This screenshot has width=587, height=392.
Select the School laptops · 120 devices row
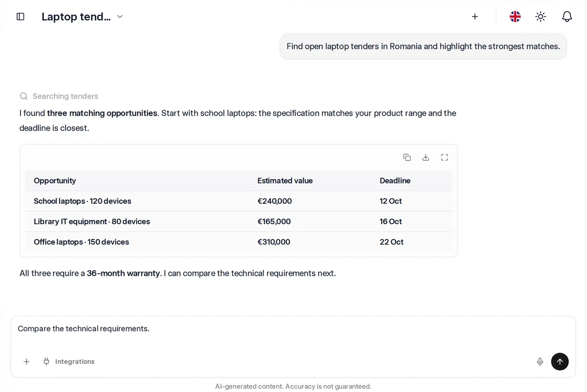[239, 201]
